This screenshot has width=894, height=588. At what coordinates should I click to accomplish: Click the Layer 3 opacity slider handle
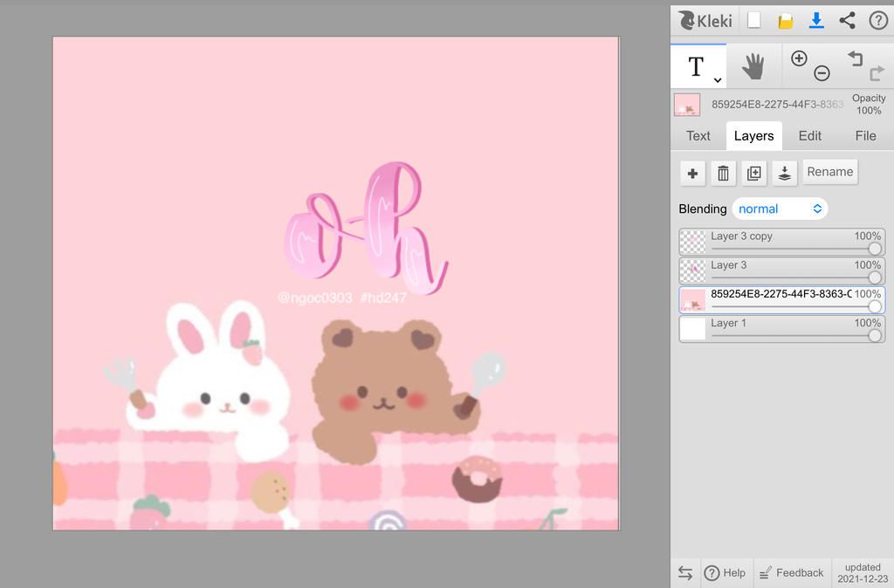[875, 277]
